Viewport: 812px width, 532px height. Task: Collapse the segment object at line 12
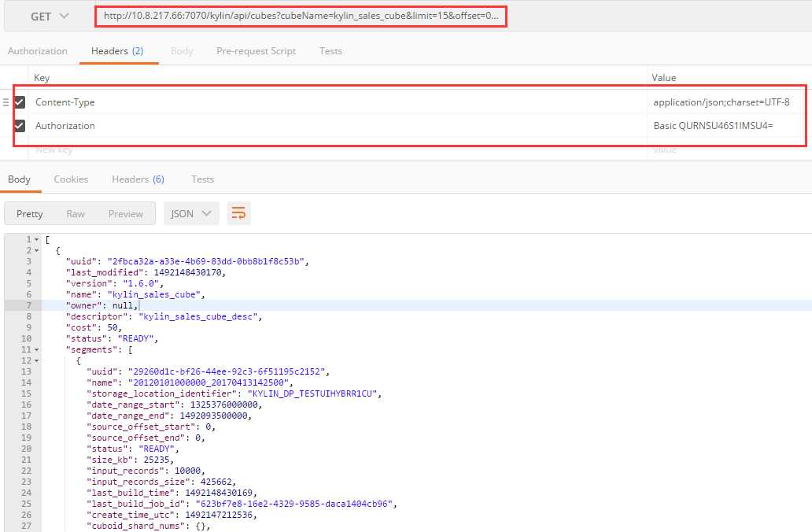[36, 360]
